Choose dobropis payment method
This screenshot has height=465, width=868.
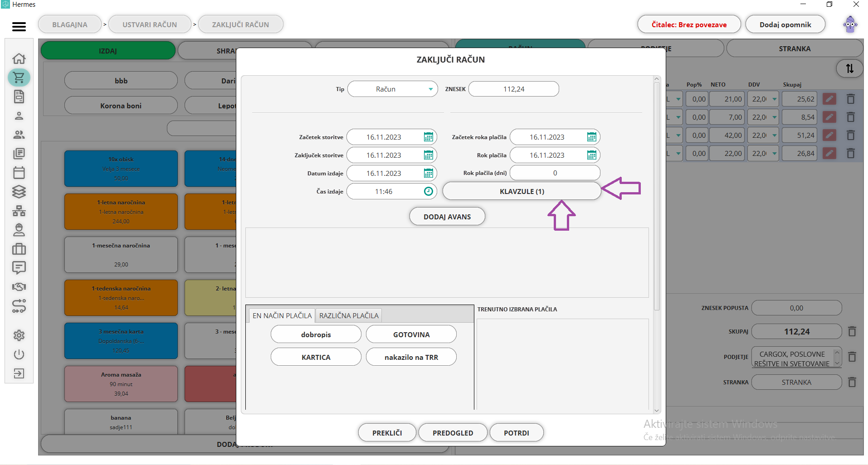316,334
